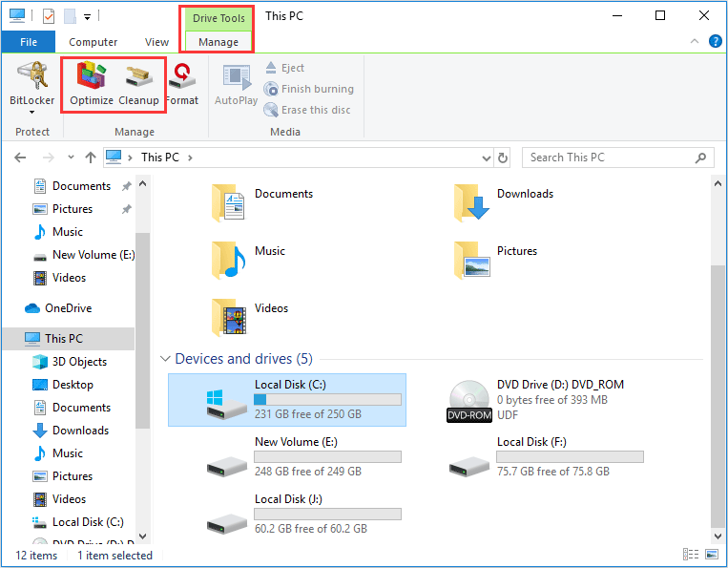728x568 pixels.
Task: Open Downloads under This PC in navigation pane
Action: tap(69, 431)
